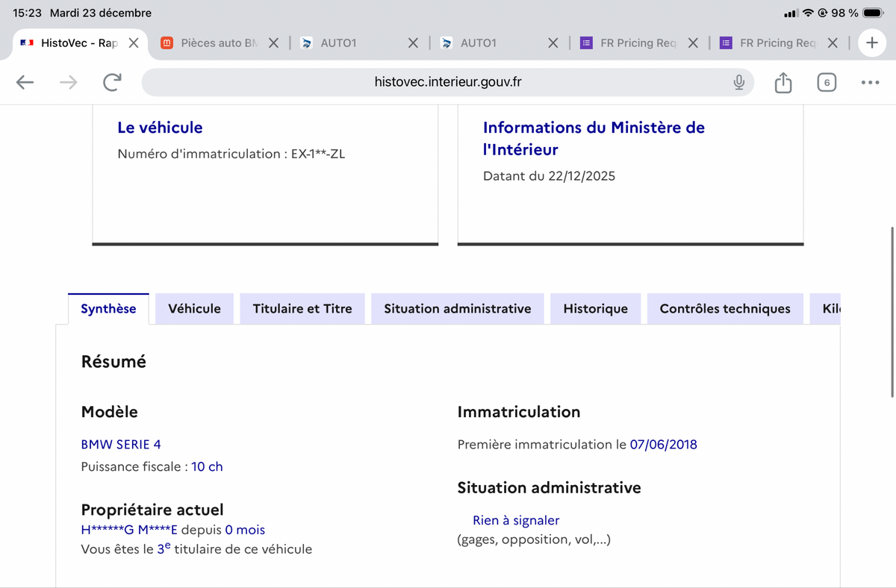
Task: Open the Contrôles techniques tab
Action: tap(724, 309)
